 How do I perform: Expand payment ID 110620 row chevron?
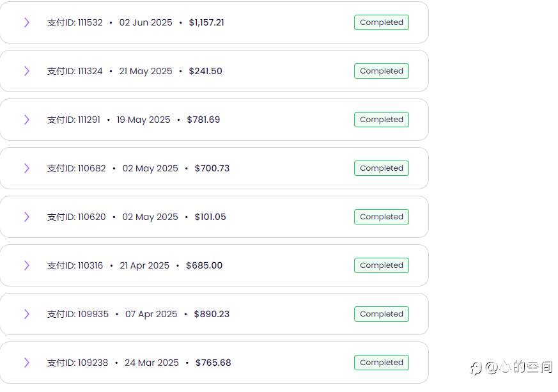26,217
